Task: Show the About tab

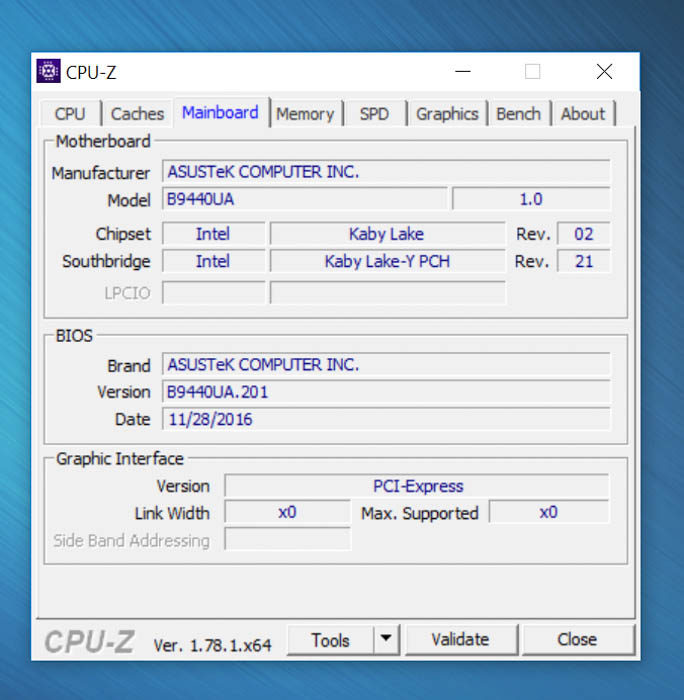Action: [x=583, y=114]
